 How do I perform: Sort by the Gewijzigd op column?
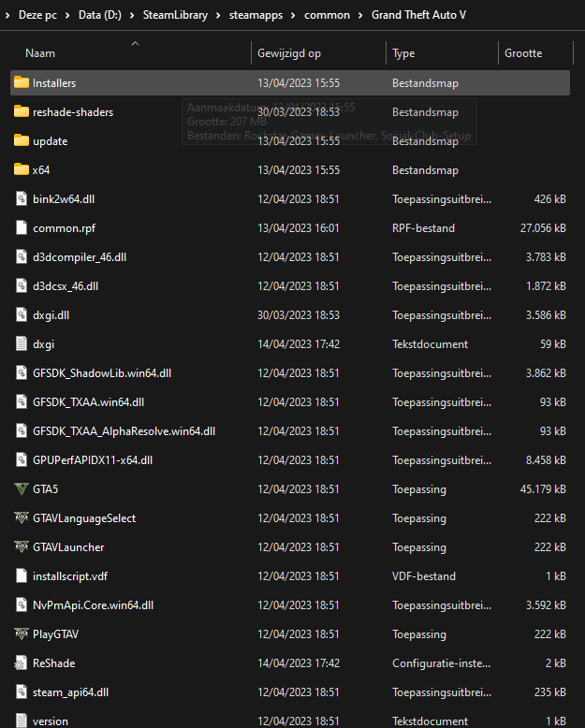289,54
